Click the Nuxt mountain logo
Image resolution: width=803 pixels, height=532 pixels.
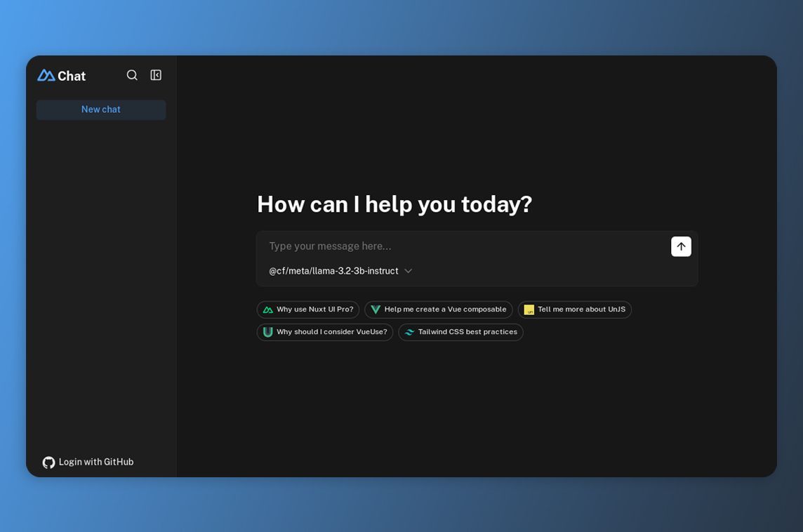46,76
